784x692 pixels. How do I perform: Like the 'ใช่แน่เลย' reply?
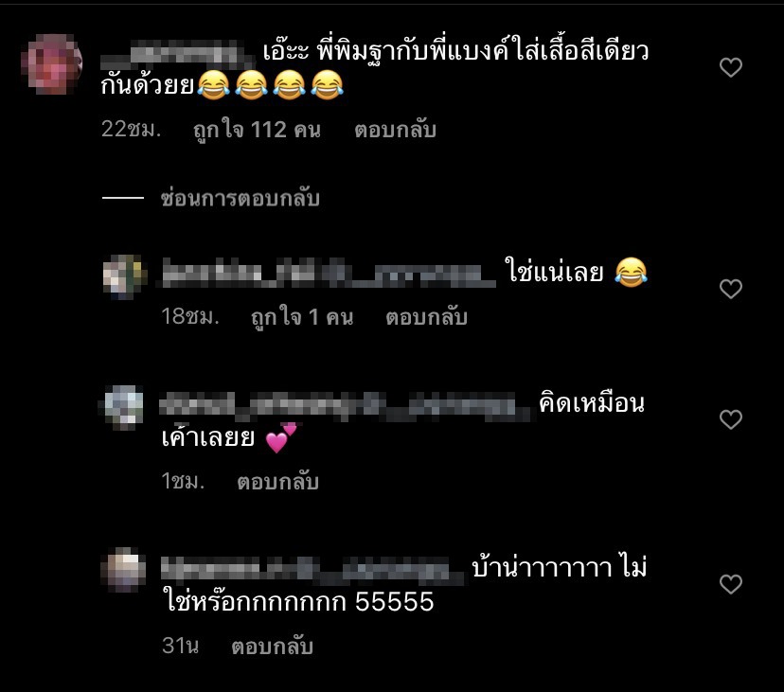pos(730,289)
